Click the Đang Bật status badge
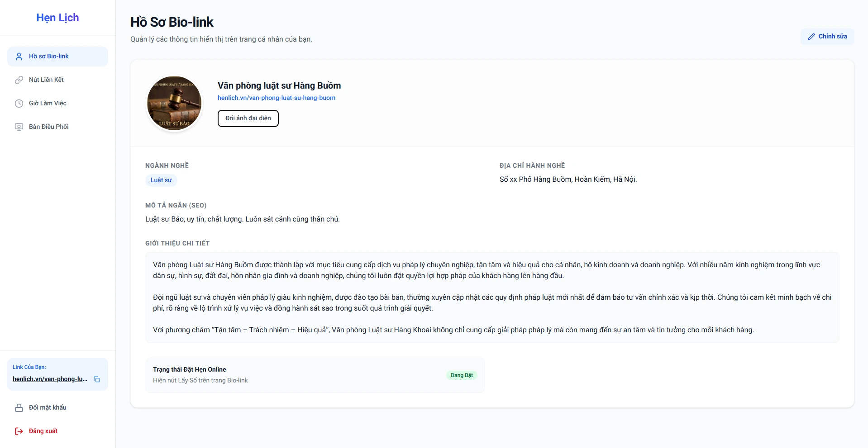This screenshot has height=448, width=868. point(462,375)
